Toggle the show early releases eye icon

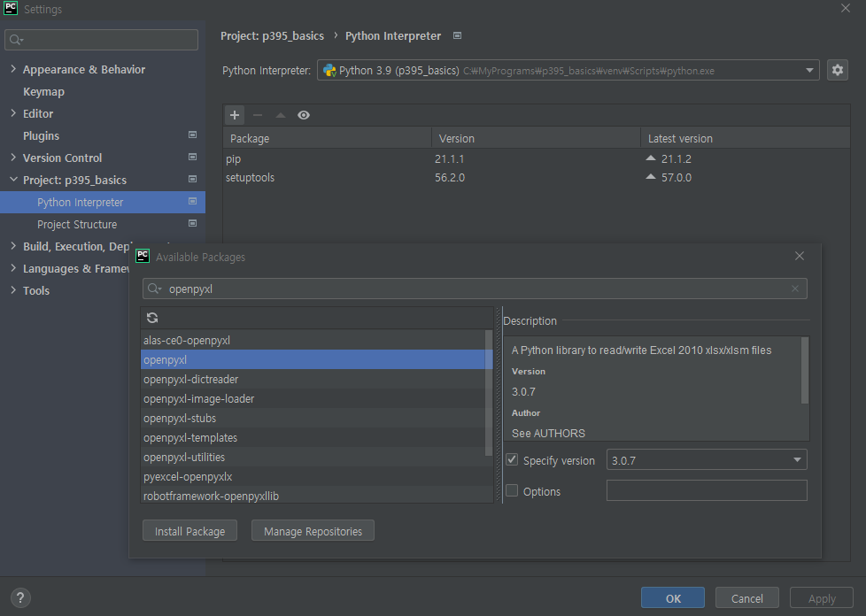click(304, 115)
